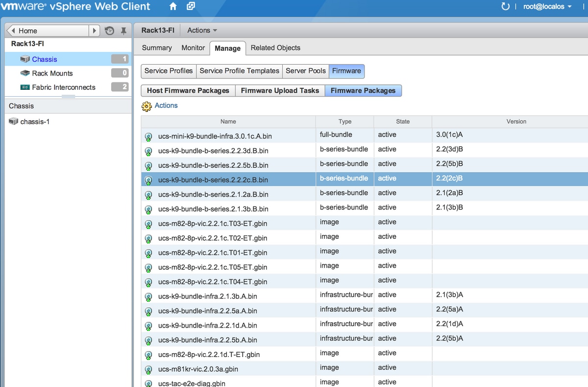
Task: Click the icon for ucs-m82-8p-vic.2.2.1c.T04-ET.gbin
Action: coord(148,283)
